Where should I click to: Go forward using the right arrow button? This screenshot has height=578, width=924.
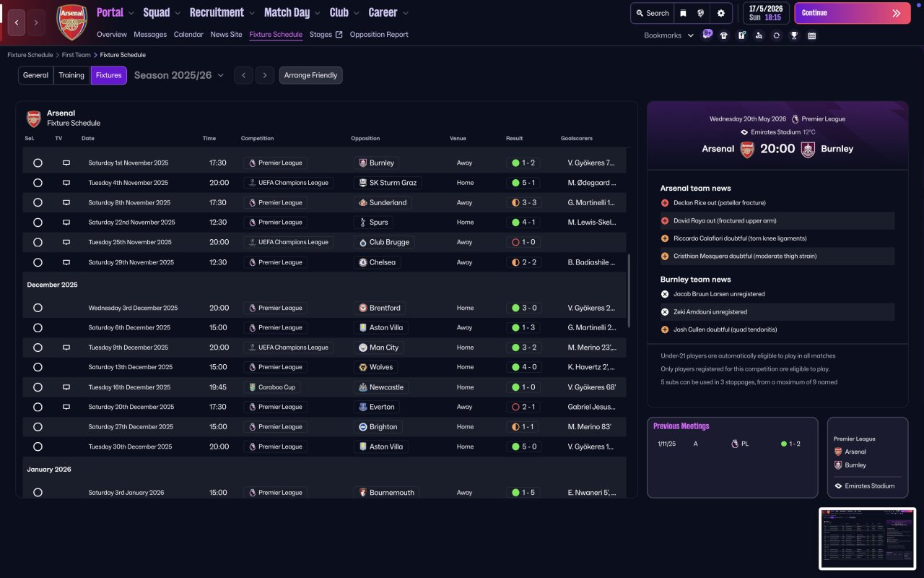35,22
